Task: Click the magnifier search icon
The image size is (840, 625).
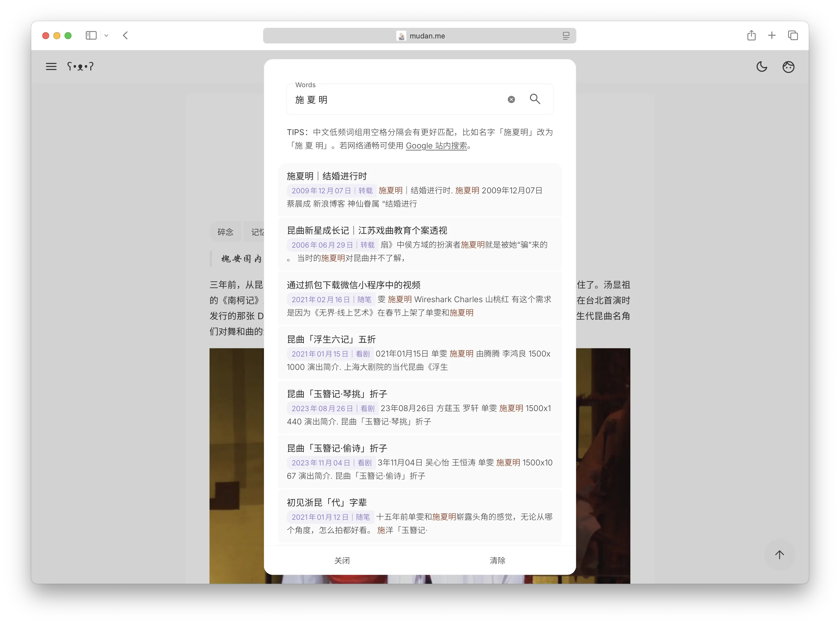Action: click(535, 99)
